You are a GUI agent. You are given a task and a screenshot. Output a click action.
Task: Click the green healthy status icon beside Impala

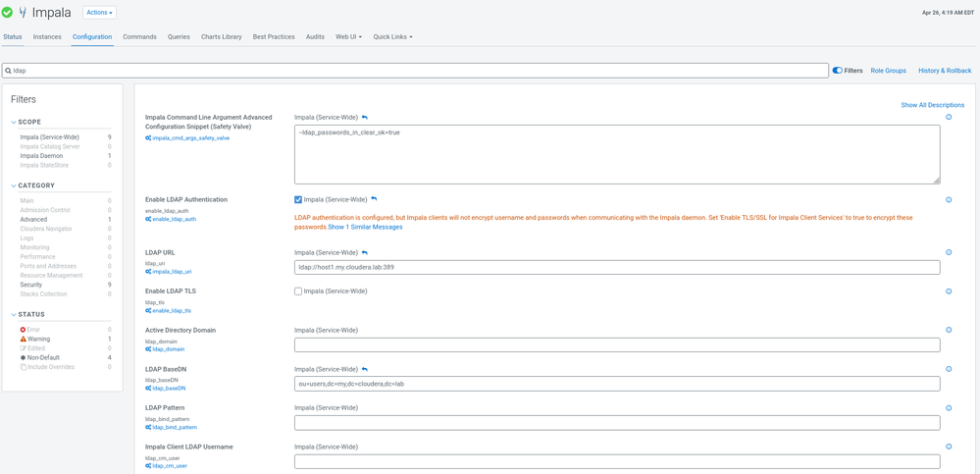8,13
